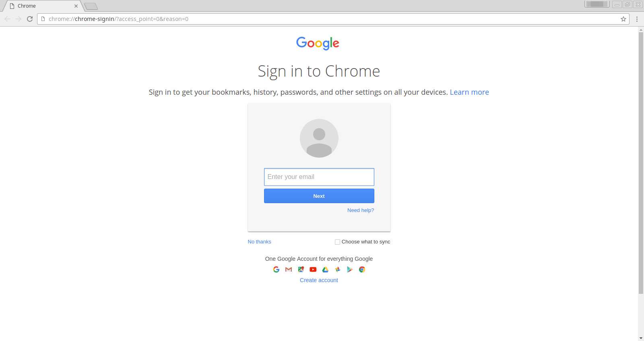Open the Gmail icon
The width and height of the screenshot is (644, 341).
coord(288,269)
